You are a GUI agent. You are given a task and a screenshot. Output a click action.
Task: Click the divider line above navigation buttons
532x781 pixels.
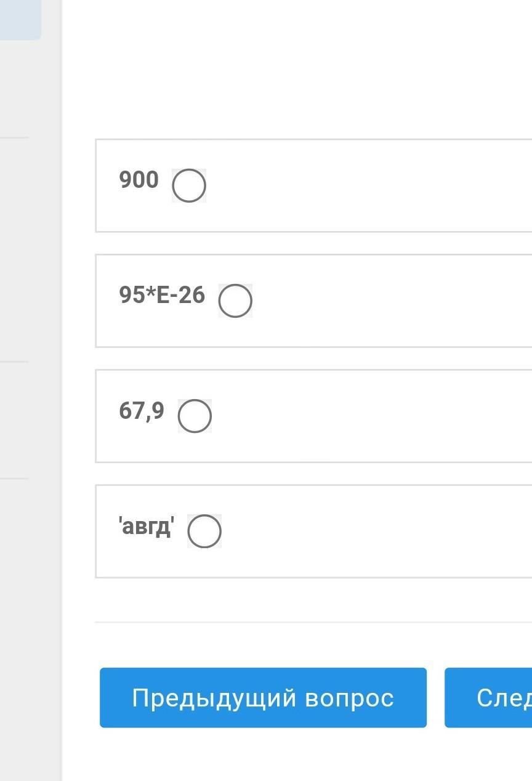click(x=308, y=622)
